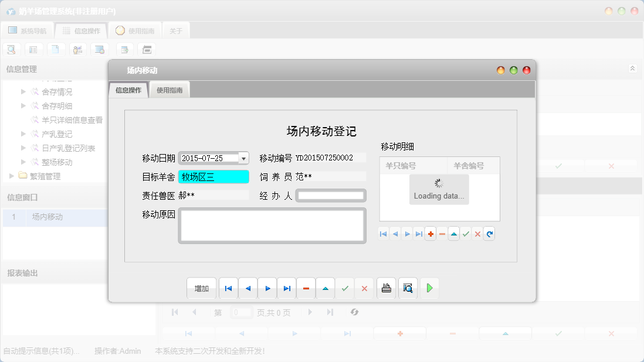Collapse right panel via double-chevron
Image resolution: width=644 pixels, height=362 pixels.
632,68
